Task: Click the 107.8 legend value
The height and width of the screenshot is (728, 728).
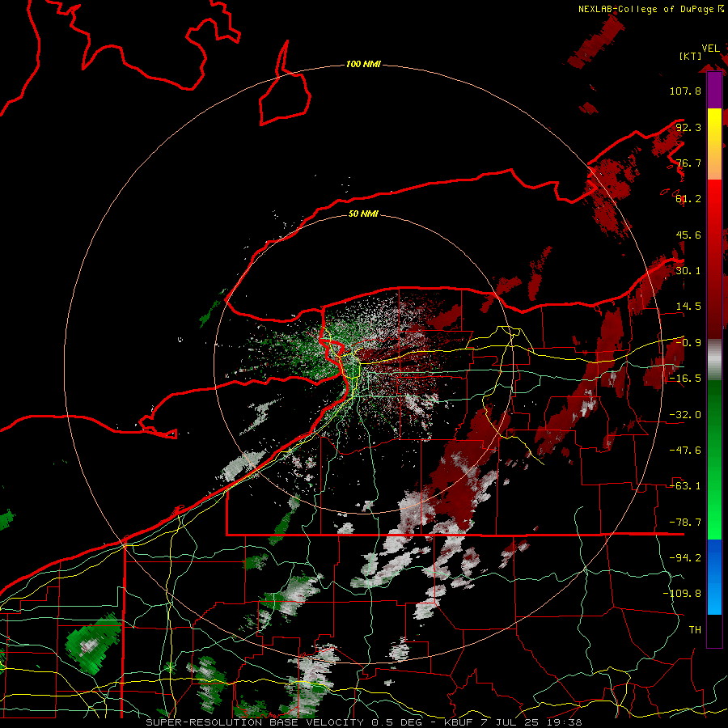Action: [x=685, y=91]
